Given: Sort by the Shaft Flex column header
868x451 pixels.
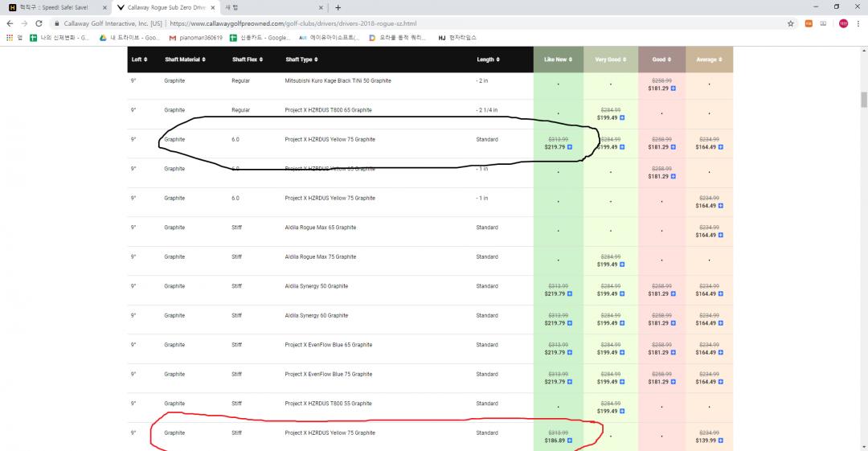Looking at the screenshot, I should tap(246, 59).
